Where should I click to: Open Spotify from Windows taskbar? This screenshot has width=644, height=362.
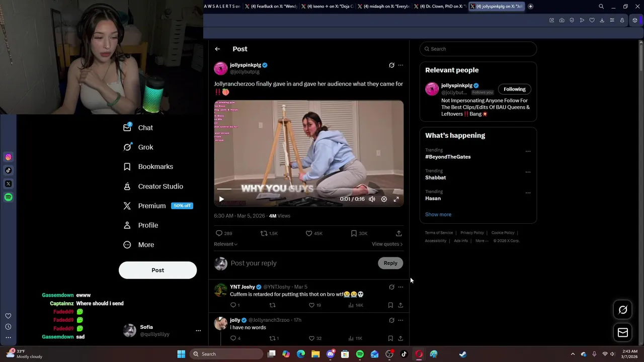[360, 354]
